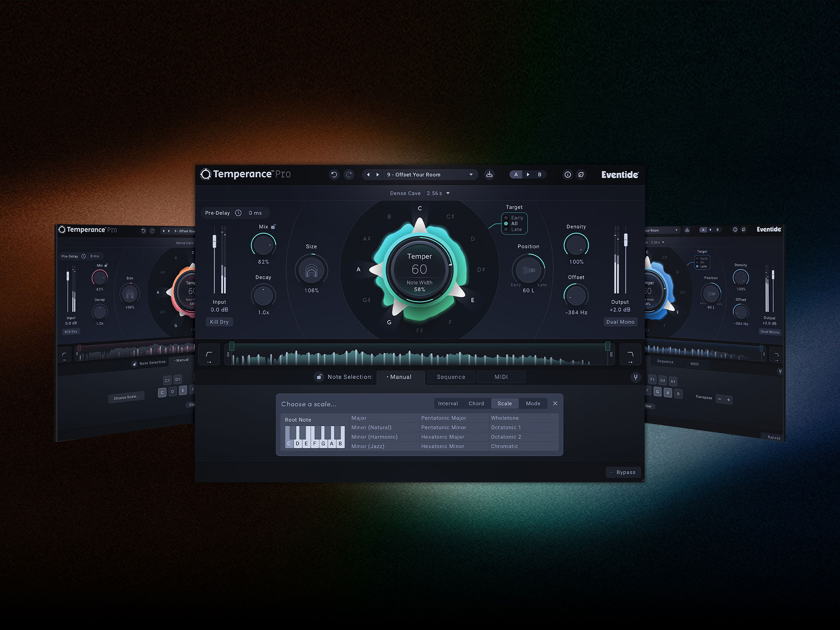Click the high-cut filter icon right of the center waveform
This screenshot has height=630, width=840.
tap(630, 355)
